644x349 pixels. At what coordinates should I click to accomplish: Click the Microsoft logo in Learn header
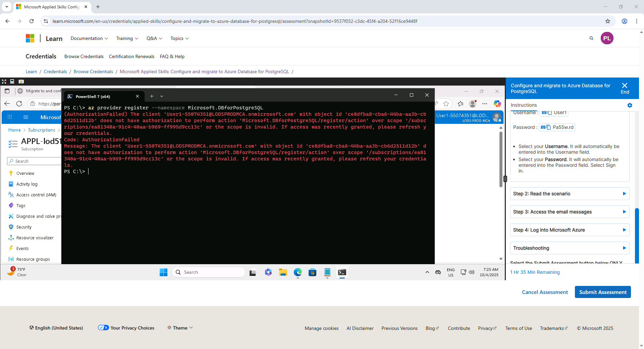(x=30, y=38)
